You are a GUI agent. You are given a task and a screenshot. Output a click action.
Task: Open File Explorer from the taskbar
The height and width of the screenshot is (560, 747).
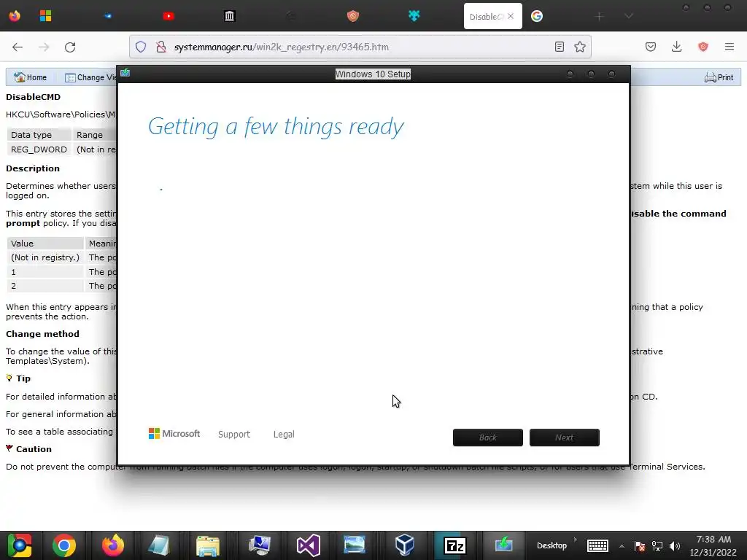[208, 545]
